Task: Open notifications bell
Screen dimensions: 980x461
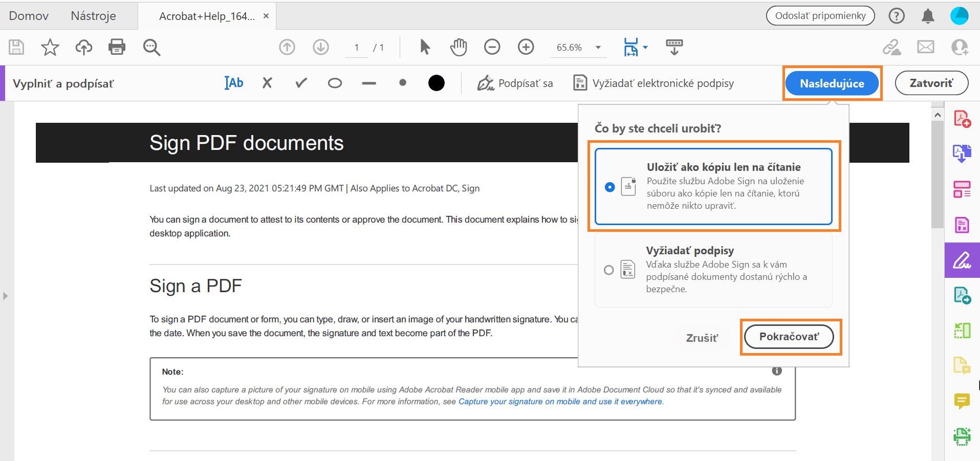Action: (x=928, y=16)
